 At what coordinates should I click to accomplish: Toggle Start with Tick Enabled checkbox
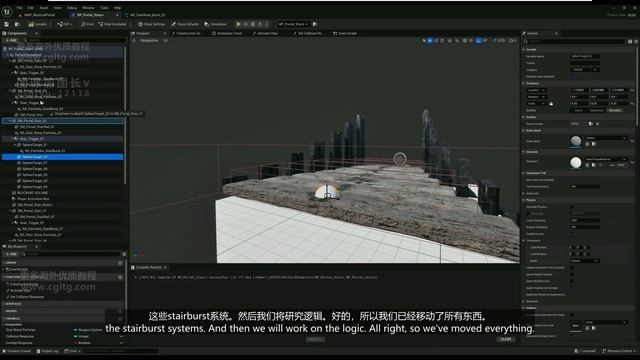pos(572,180)
